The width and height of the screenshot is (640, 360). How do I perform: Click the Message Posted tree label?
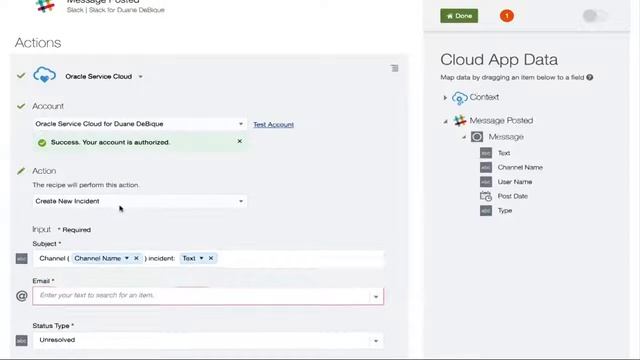501,120
